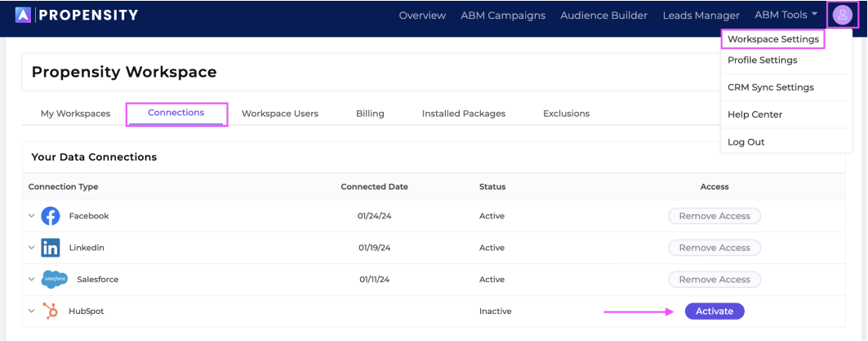Click the Access column header
Viewport: 868px width, 341px height.
(x=714, y=187)
